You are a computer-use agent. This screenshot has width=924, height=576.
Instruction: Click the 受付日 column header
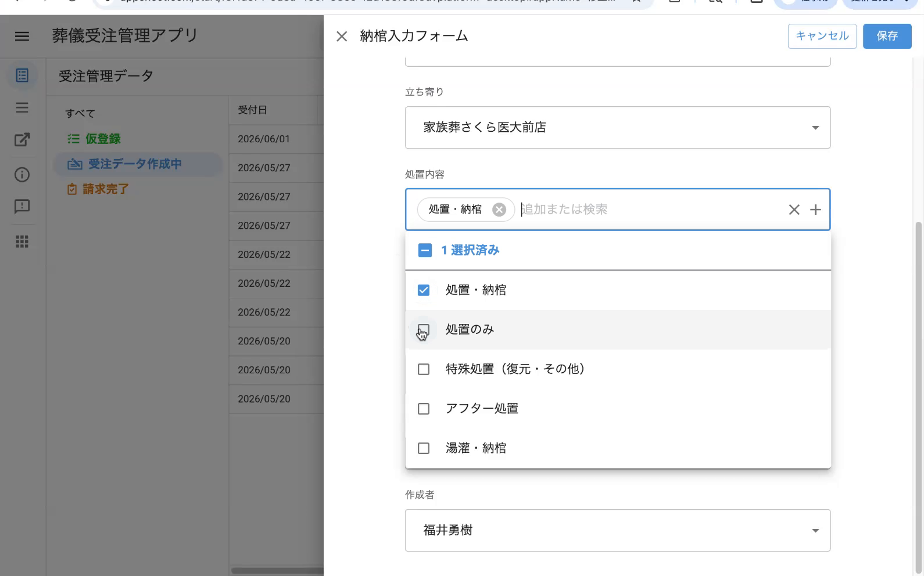252,110
